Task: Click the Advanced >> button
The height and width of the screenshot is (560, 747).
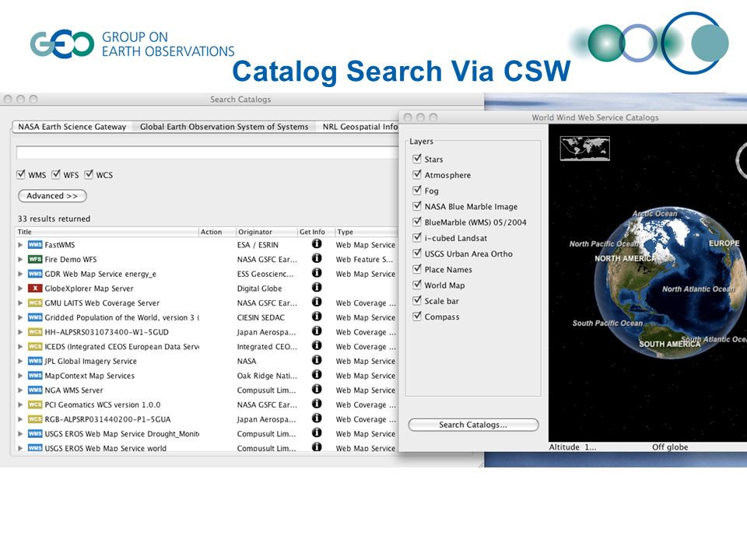Action: (x=52, y=196)
